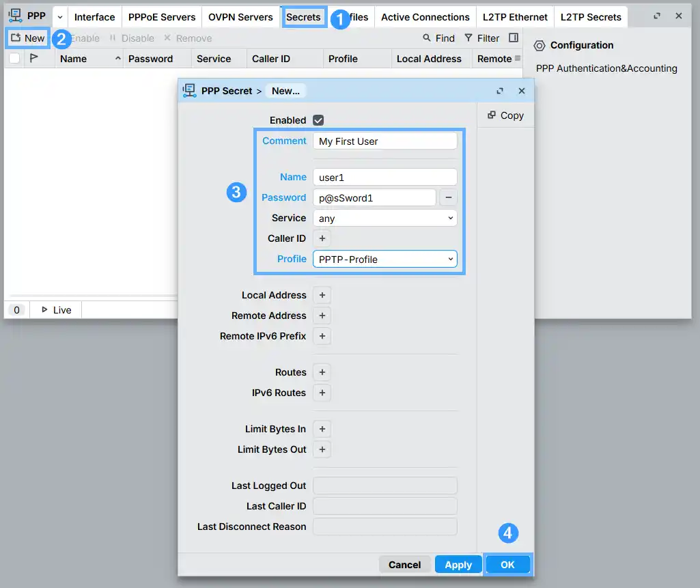This screenshot has height=588, width=700.
Task: Open the L2TP Secrets tab
Action: tap(591, 17)
